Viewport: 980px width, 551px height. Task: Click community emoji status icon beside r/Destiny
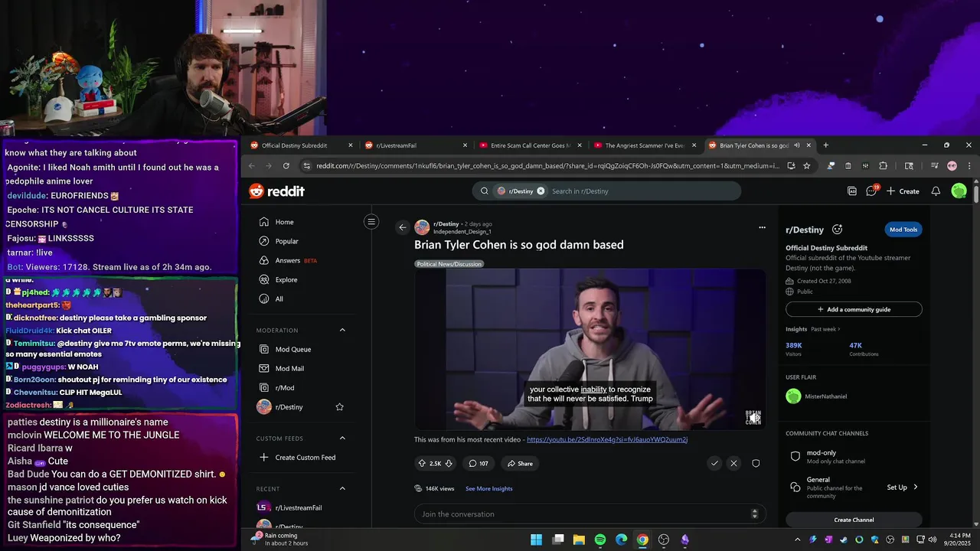pos(838,230)
